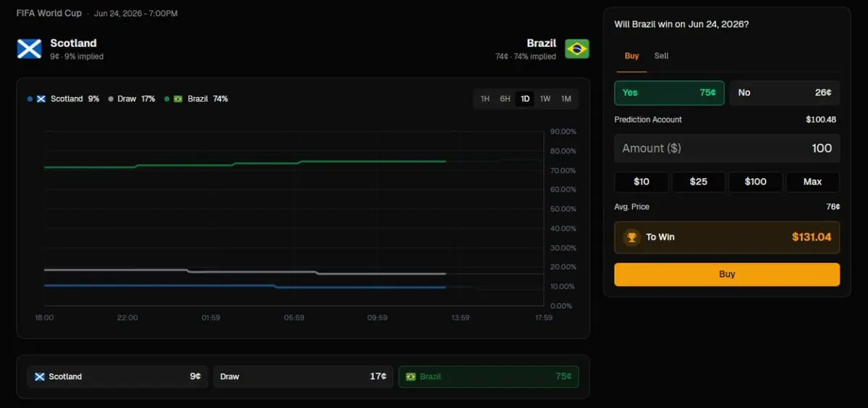
Task: Select Brazil outcome at 75¢
Action: pos(488,376)
